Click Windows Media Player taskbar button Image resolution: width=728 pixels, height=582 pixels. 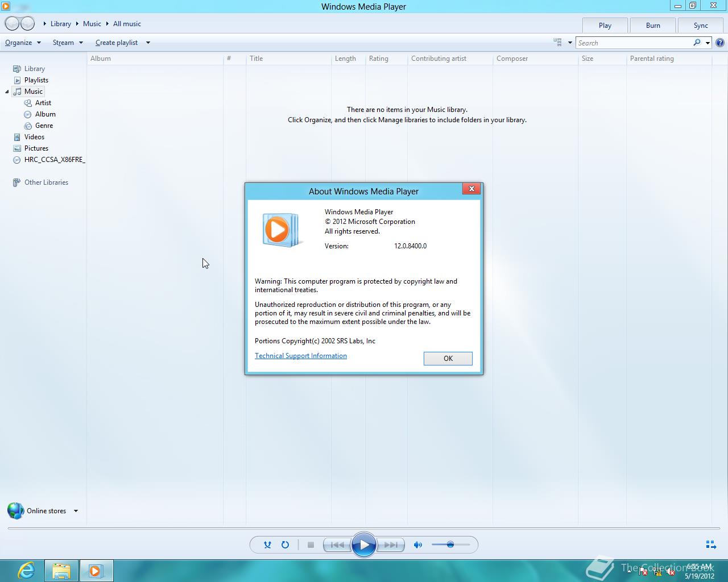coord(96,571)
